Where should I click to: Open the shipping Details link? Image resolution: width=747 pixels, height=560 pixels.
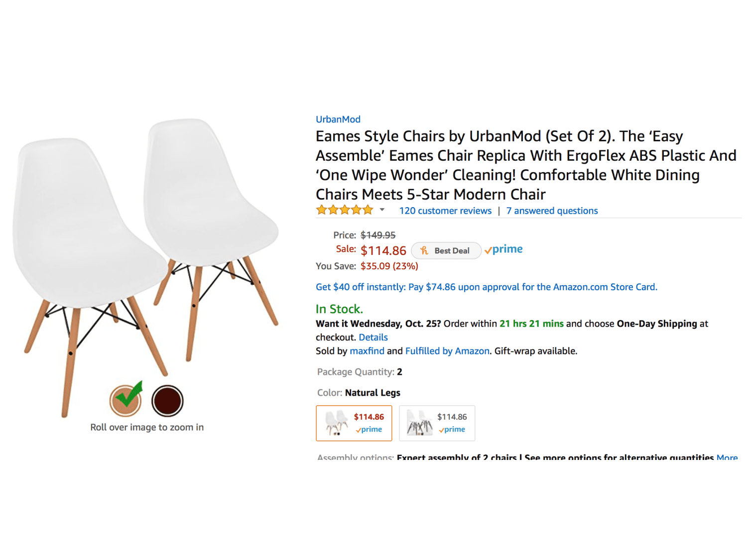click(x=373, y=337)
